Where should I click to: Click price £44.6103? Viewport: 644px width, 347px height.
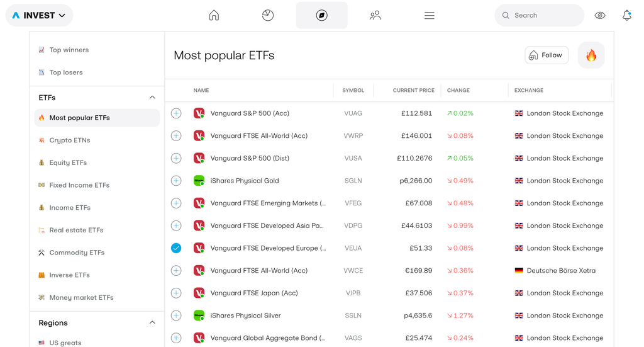[x=416, y=225]
